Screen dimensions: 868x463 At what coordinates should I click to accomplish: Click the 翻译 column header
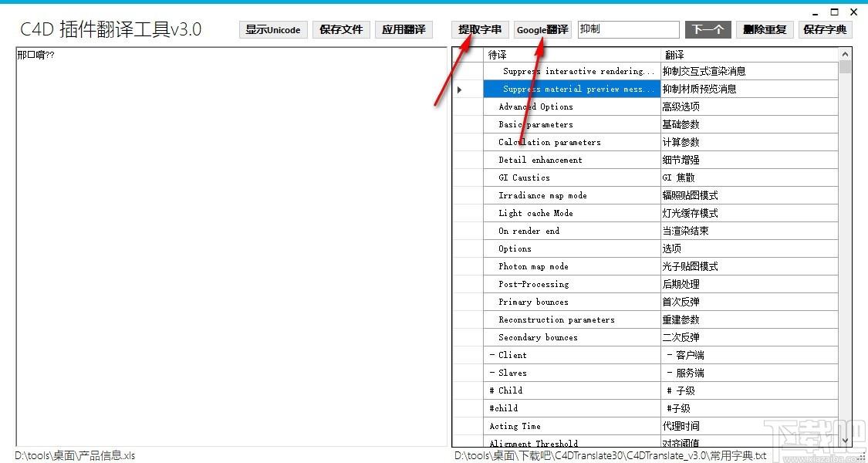[749, 55]
